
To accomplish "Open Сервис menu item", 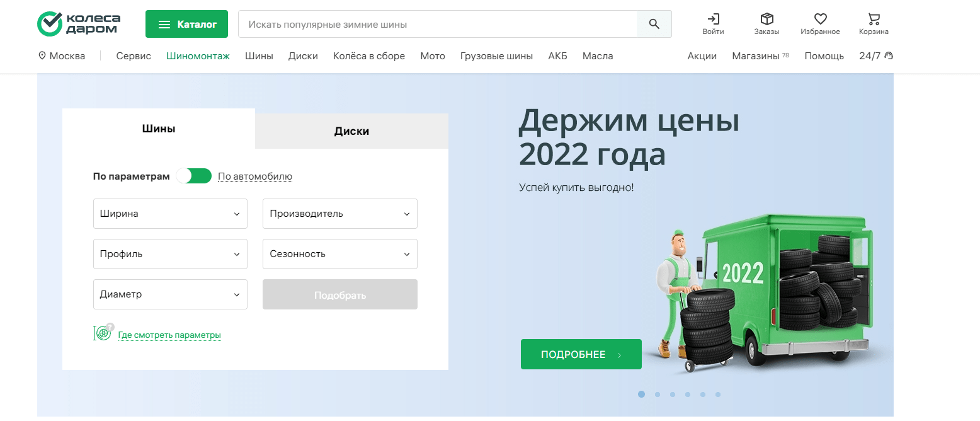I will coord(134,55).
